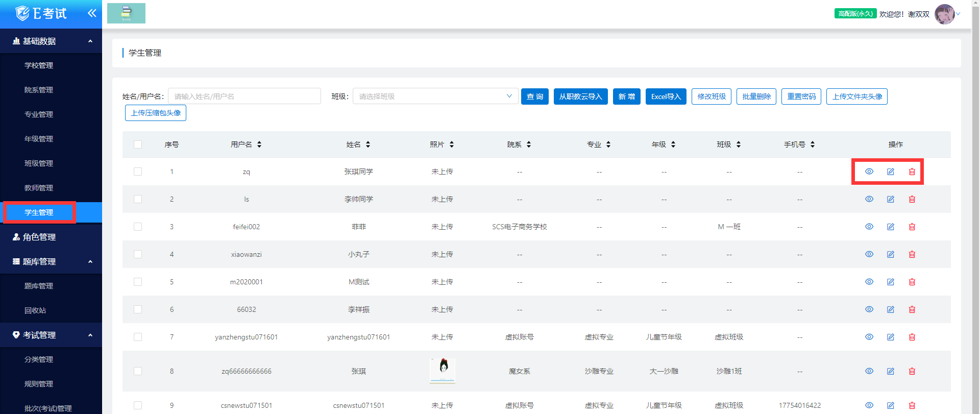
Task: View details for student zq
Action: pyautogui.click(x=869, y=172)
